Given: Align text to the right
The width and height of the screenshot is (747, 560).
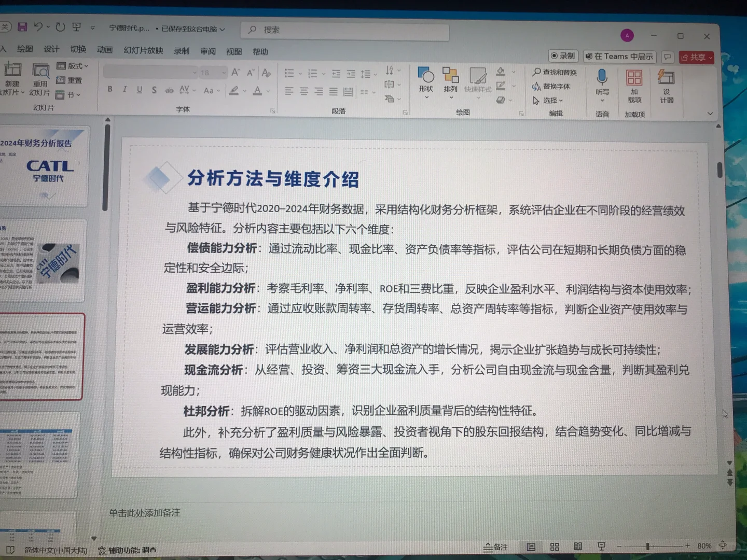Looking at the screenshot, I should [x=319, y=92].
